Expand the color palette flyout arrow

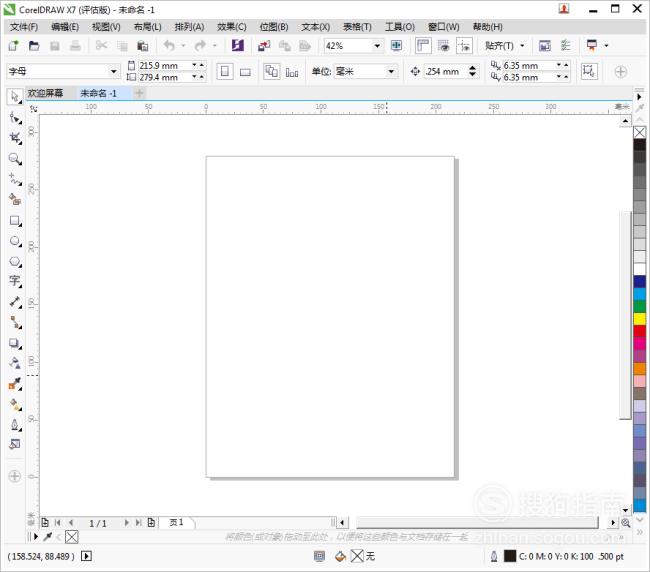(639, 97)
